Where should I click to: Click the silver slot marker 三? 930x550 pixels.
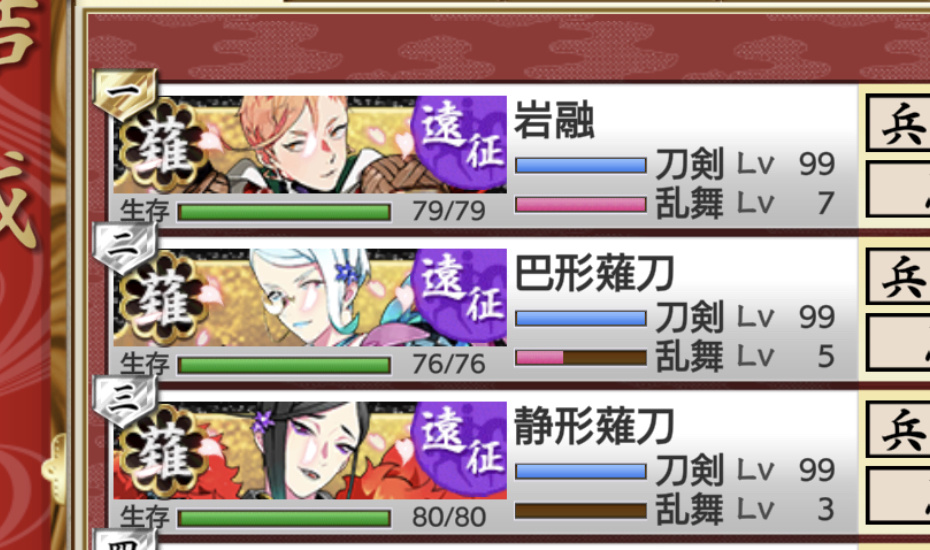tap(125, 400)
